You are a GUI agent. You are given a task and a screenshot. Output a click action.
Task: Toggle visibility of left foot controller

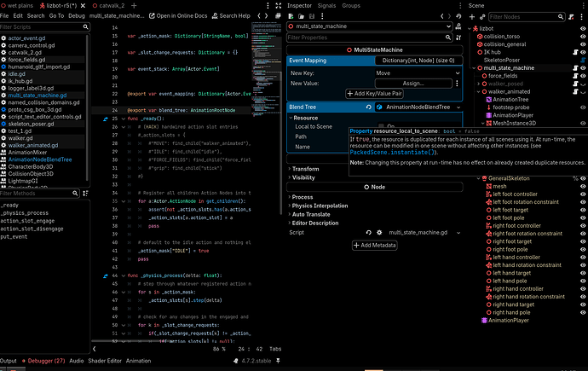click(x=583, y=194)
